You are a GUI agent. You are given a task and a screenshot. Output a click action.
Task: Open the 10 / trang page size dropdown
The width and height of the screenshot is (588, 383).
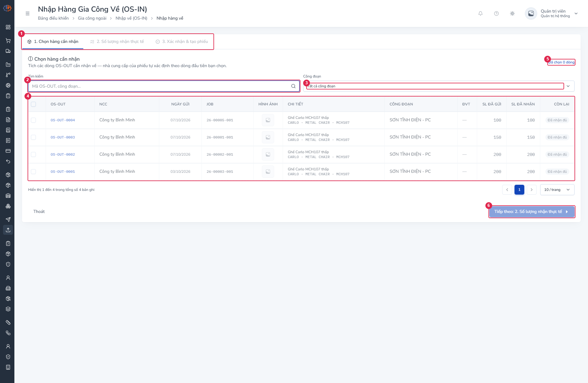(x=557, y=190)
